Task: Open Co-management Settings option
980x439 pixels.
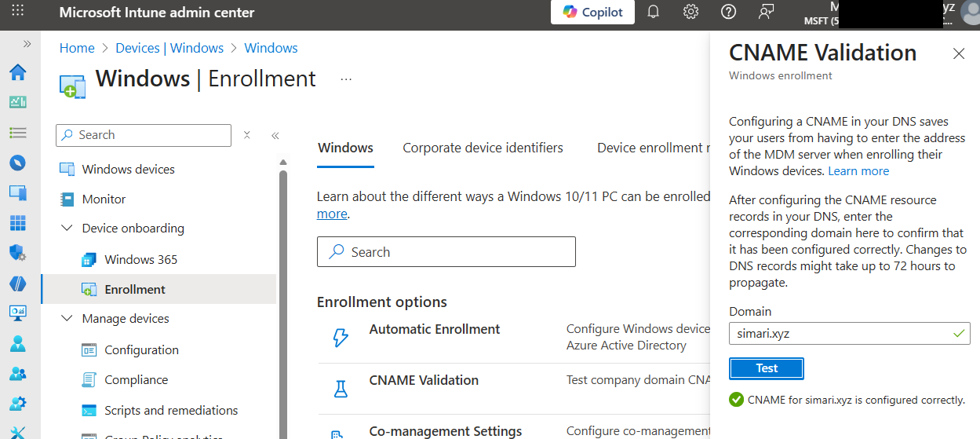Action: (446, 431)
